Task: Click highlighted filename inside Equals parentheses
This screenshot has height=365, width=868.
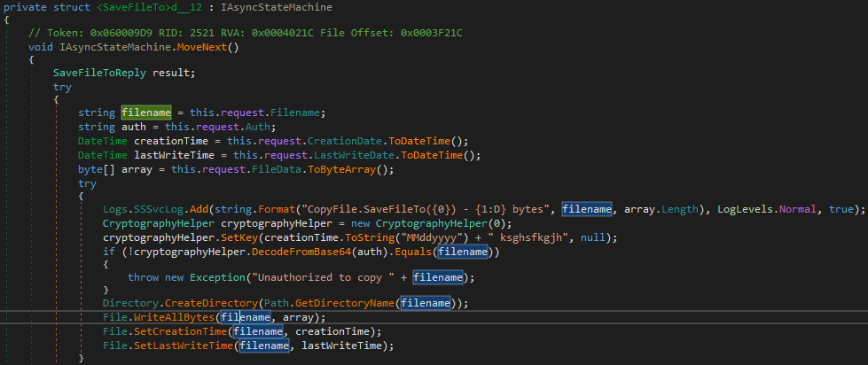Action: click(463, 252)
